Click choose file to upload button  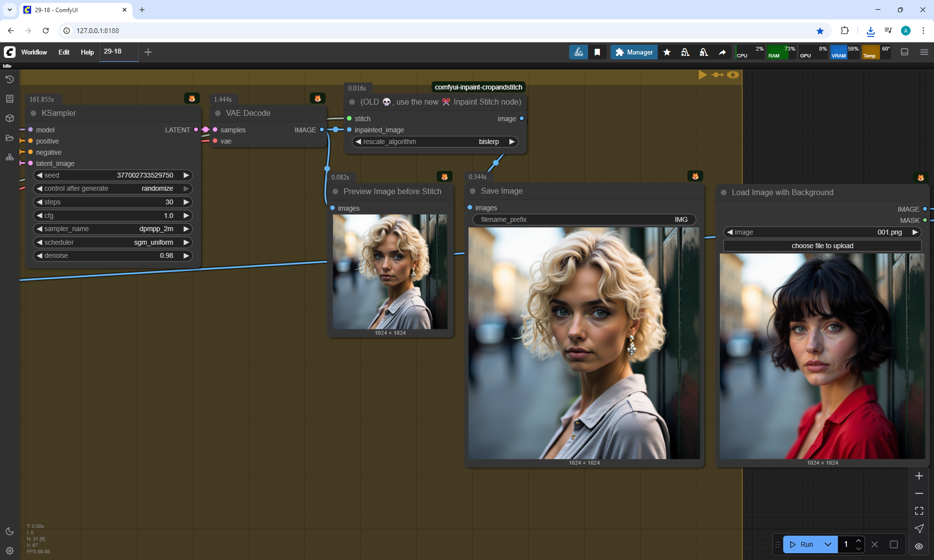pyautogui.click(x=822, y=246)
